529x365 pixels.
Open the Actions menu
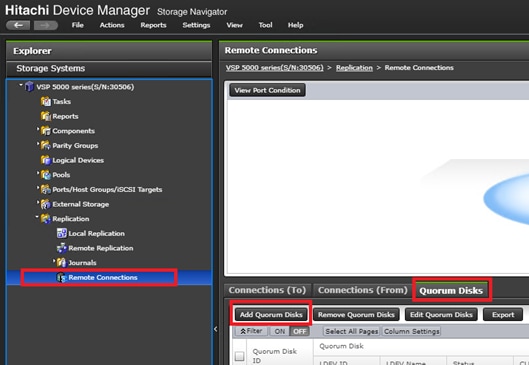[112, 25]
